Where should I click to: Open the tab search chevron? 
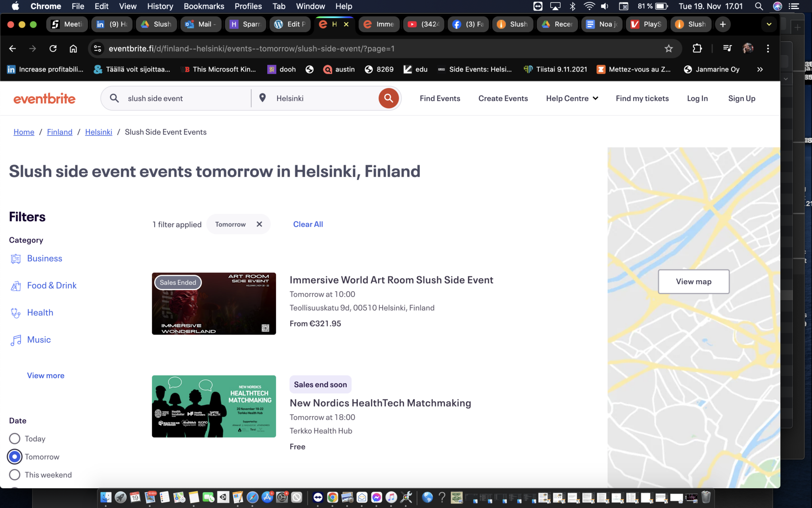tap(768, 24)
